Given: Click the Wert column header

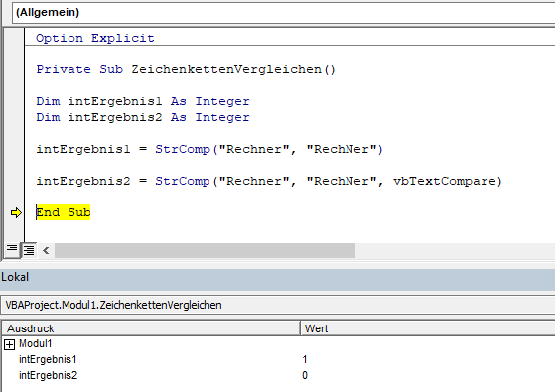Looking at the screenshot, I should point(428,328).
